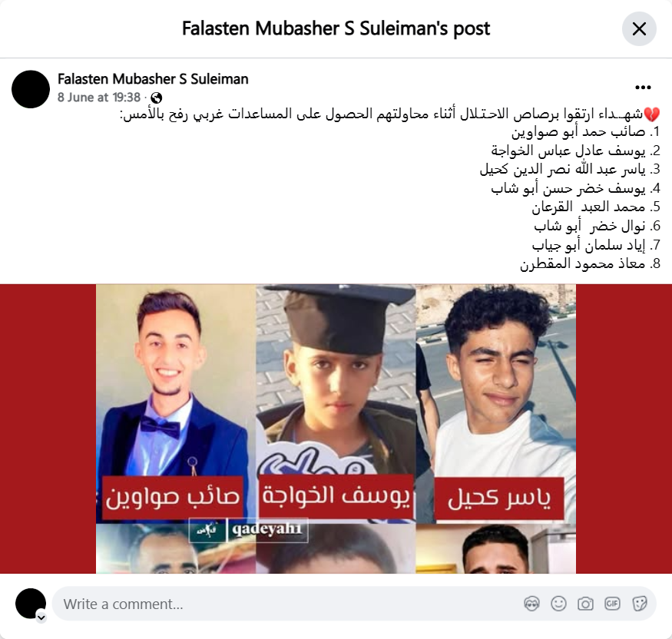This screenshot has height=639, width=672.
Task: Open avatar sticker picker in comment box
Action: [x=531, y=604]
